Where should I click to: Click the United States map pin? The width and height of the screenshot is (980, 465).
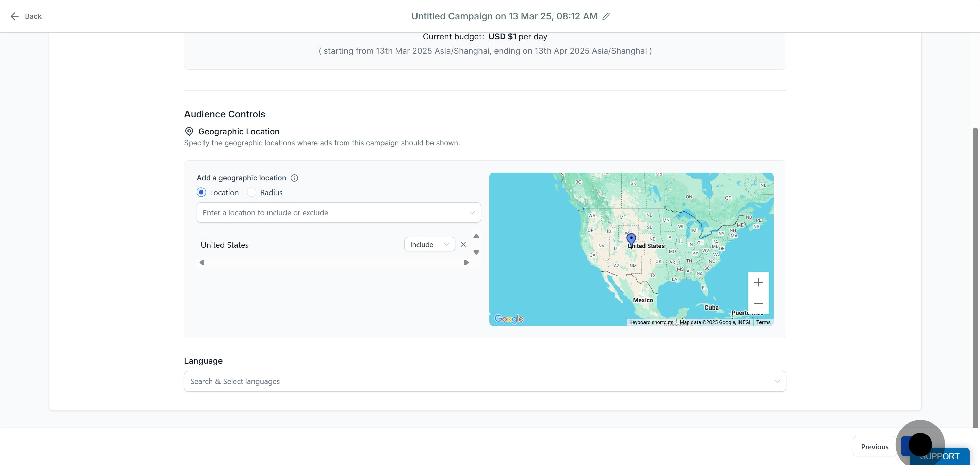point(631,241)
